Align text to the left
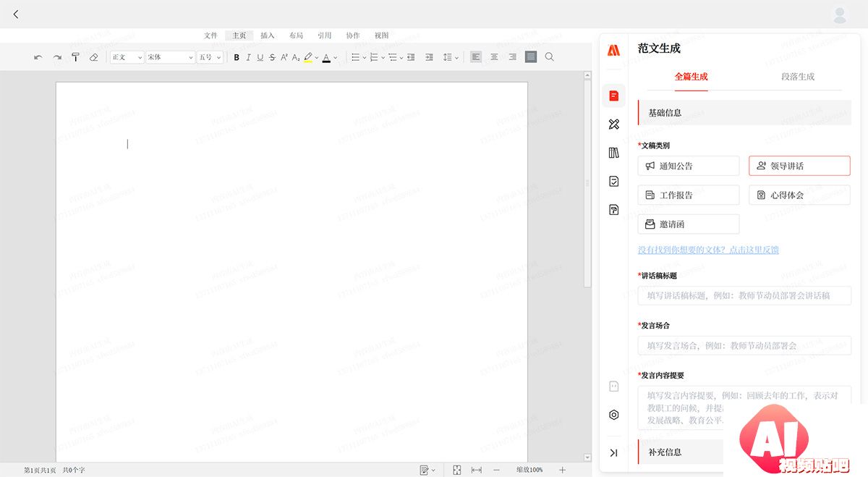This screenshot has width=868, height=477. click(476, 57)
